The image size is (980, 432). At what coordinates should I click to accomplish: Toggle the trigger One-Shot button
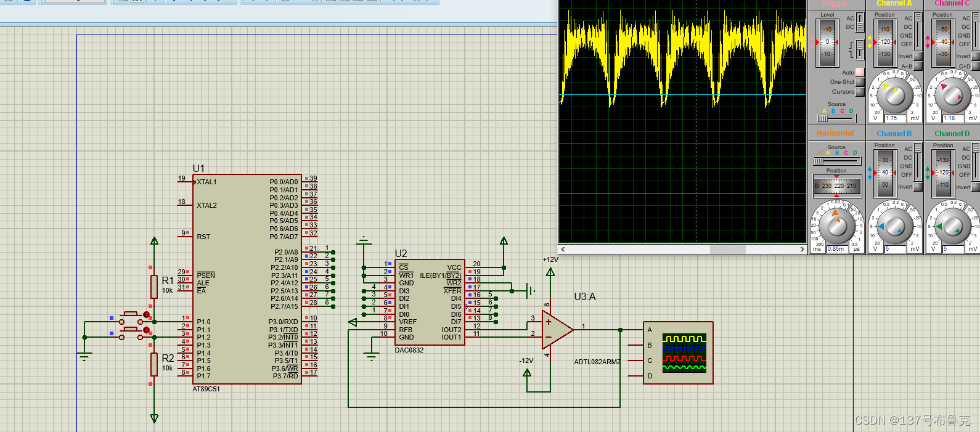tap(860, 82)
